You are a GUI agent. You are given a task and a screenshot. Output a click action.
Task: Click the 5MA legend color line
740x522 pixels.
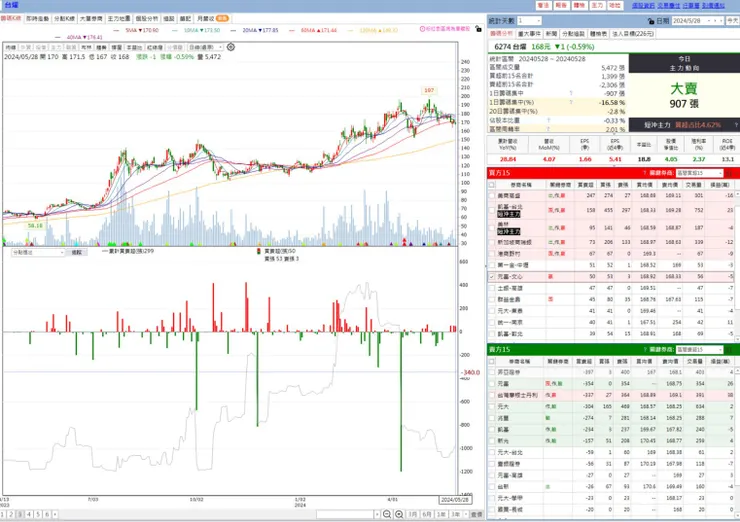(117, 30)
